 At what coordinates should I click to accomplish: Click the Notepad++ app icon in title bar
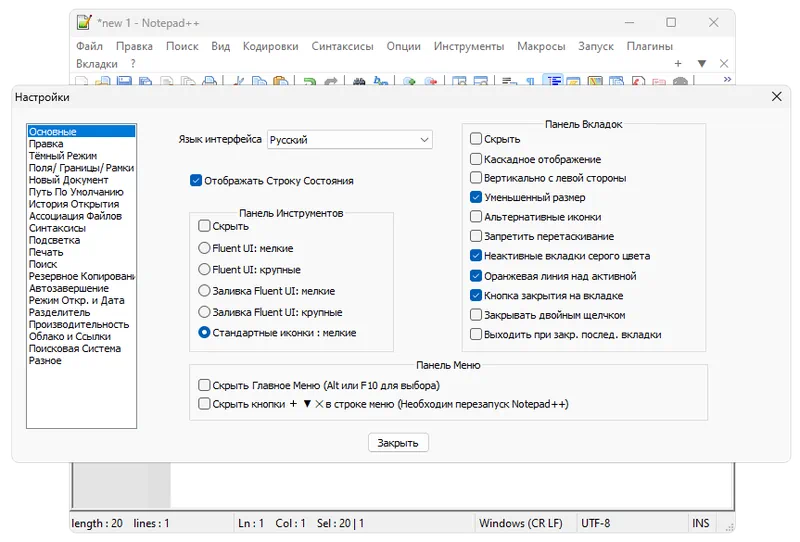(84, 22)
